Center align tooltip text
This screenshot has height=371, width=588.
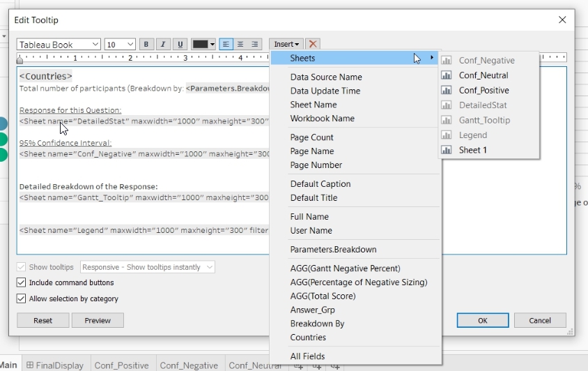pos(240,45)
